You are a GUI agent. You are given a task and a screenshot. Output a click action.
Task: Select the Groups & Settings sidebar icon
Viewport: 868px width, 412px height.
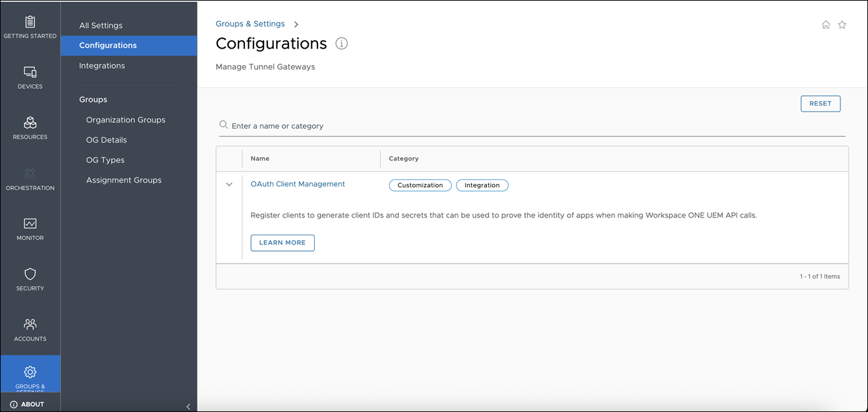30,375
